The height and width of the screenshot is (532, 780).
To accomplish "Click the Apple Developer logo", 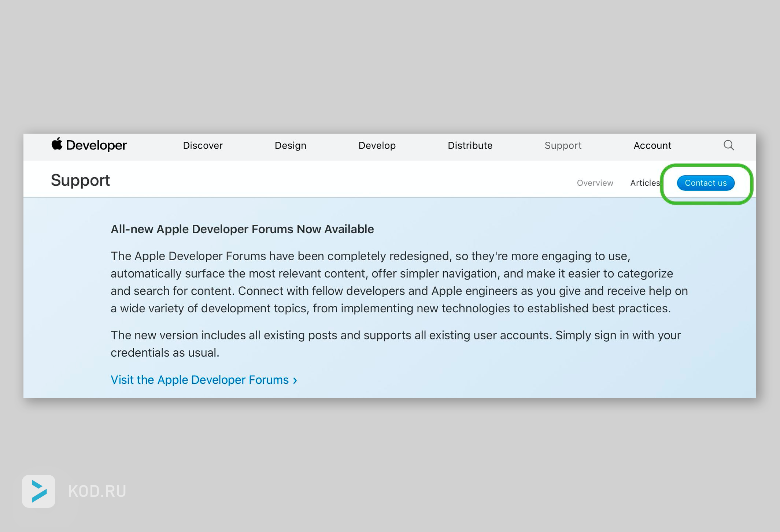I will coord(89,145).
